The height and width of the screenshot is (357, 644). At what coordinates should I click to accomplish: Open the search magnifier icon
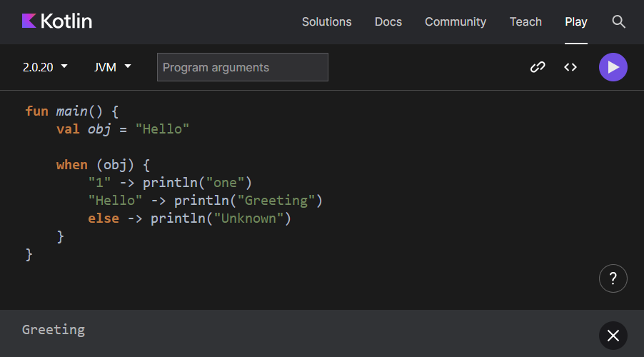coord(618,21)
